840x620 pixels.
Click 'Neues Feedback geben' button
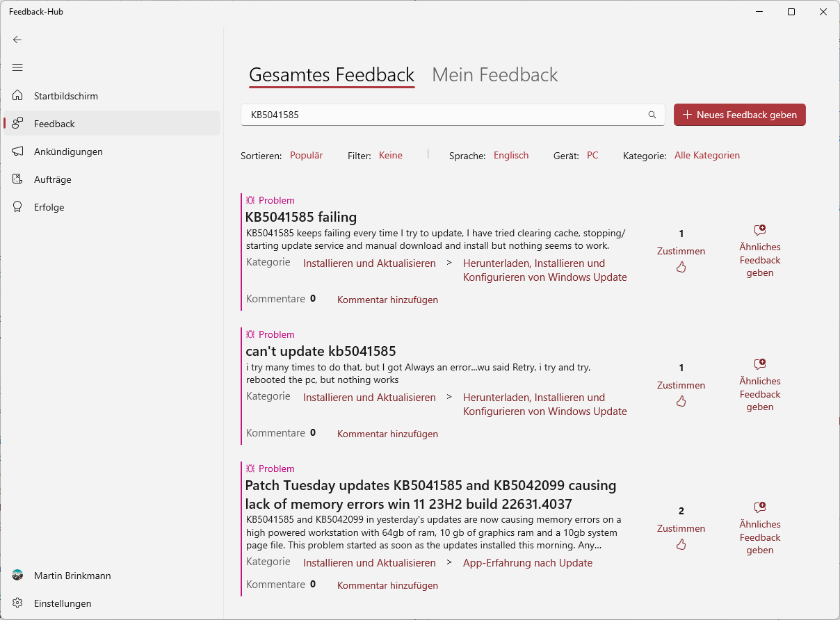(x=740, y=115)
